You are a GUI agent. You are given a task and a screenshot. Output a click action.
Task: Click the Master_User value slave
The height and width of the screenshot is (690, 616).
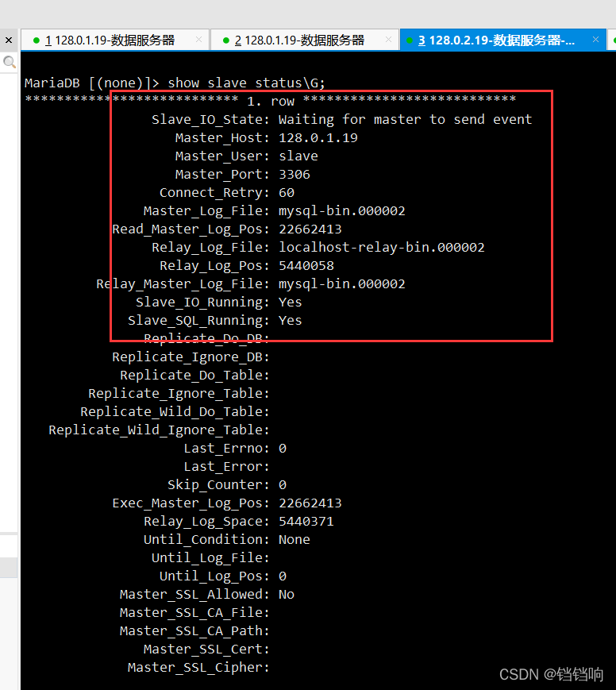pos(298,156)
